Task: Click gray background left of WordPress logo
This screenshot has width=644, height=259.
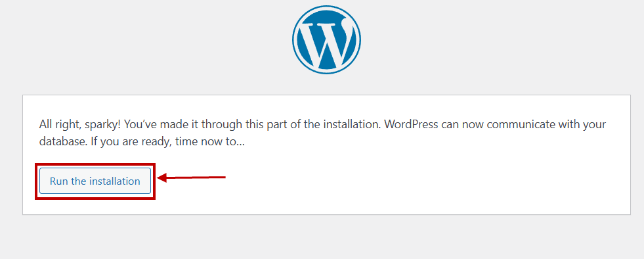Action: point(144,41)
